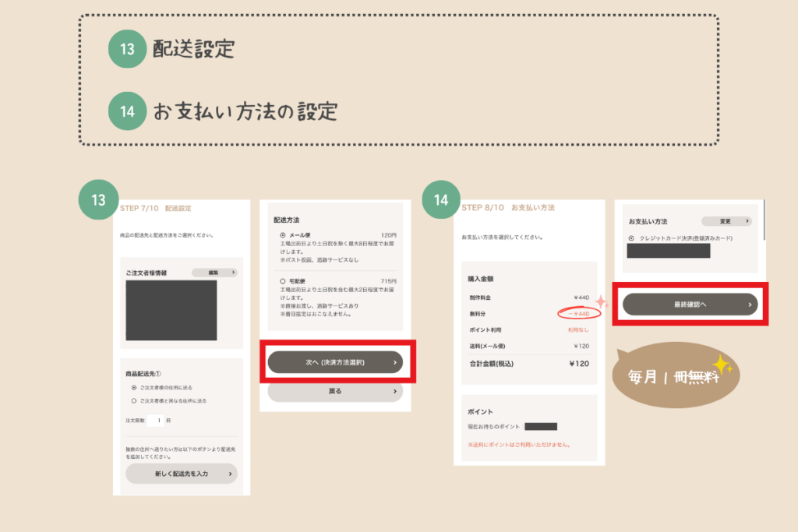Select クレジットカード決済 radio option
The width and height of the screenshot is (798, 532).
631,238
